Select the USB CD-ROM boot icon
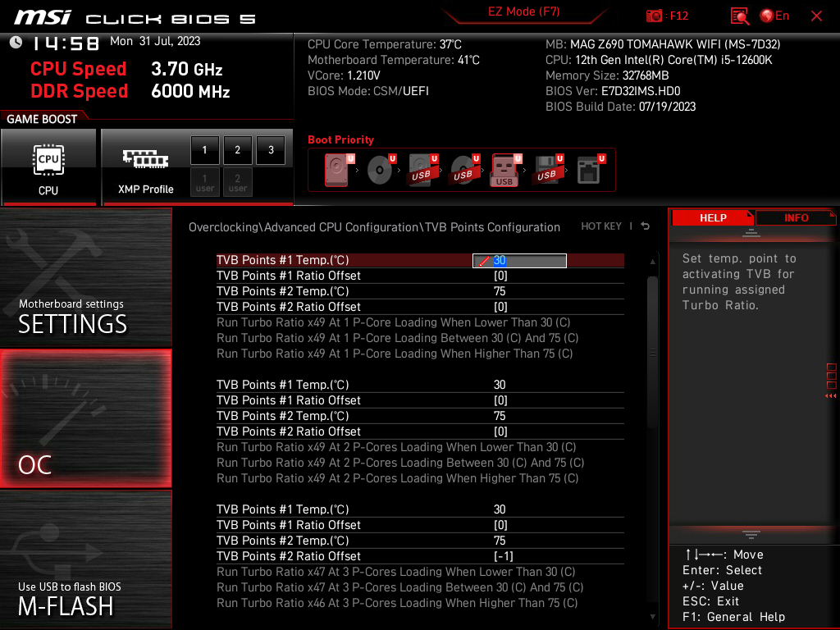The image size is (840, 630). (464, 170)
